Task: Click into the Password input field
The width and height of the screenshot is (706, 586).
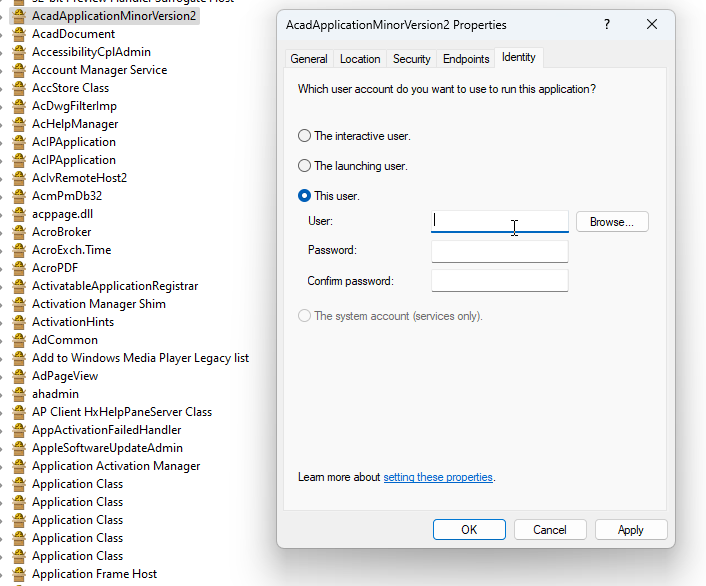Action: click(x=499, y=251)
